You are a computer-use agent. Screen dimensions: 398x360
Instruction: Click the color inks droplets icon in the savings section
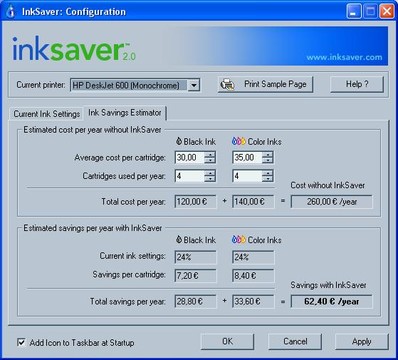point(239,239)
